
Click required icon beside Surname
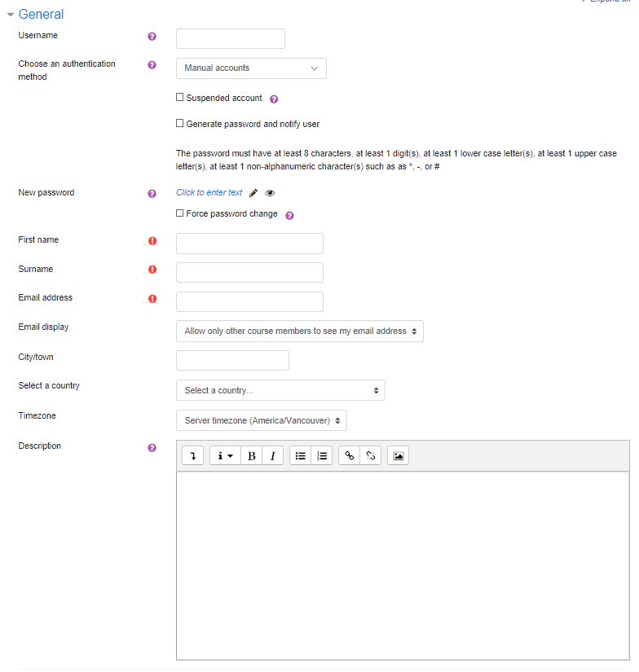[152, 270]
